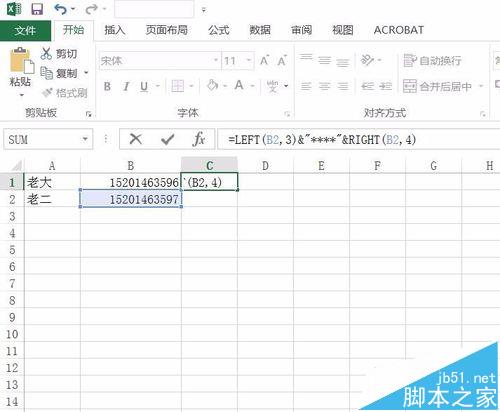
Task: Switch to the 插入 (Insert) tab
Action: pos(115,30)
